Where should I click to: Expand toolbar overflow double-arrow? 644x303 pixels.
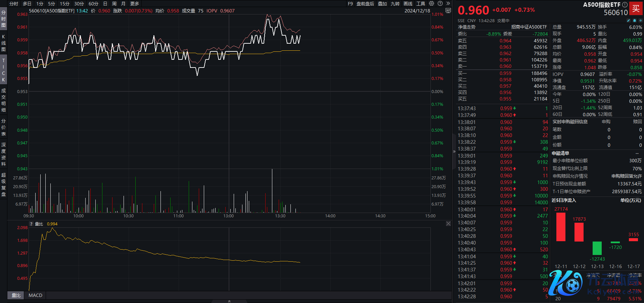pos(448,4)
